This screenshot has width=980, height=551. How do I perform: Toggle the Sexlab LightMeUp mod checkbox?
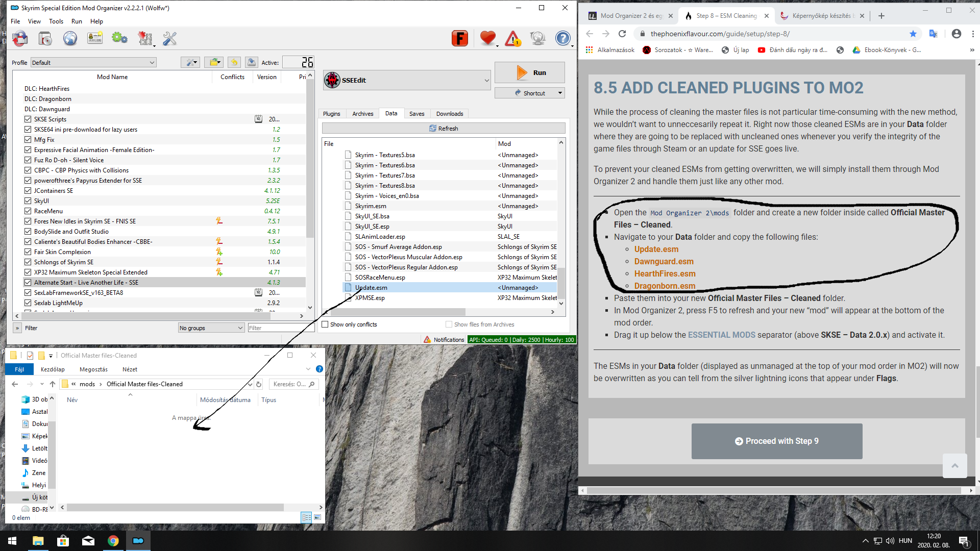pyautogui.click(x=28, y=303)
